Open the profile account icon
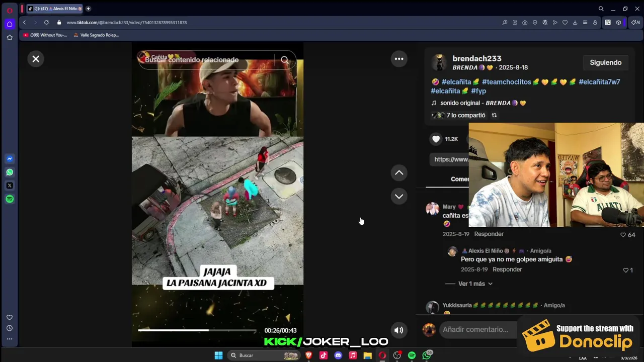Image resolution: width=644 pixels, height=362 pixels. click(x=595, y=22)
